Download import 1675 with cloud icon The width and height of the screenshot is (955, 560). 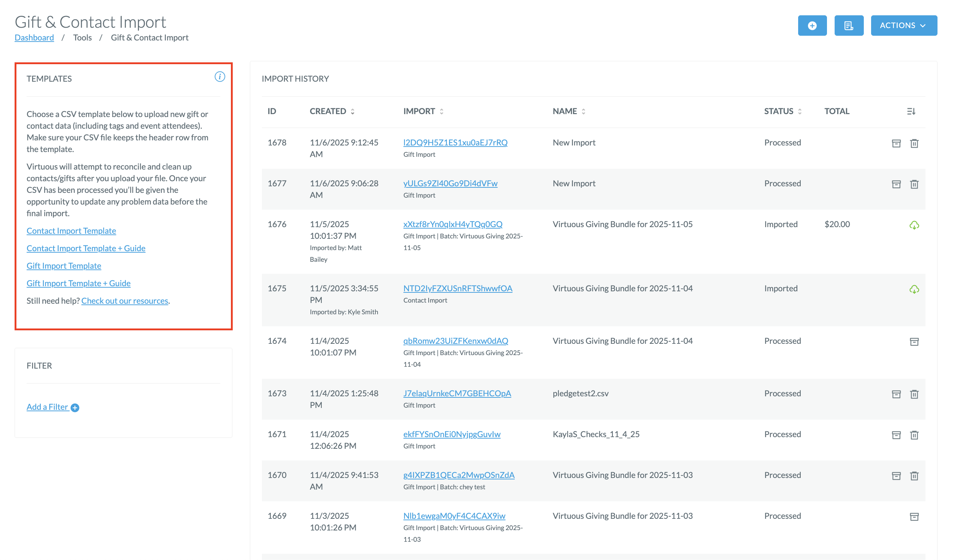pos(914,289)
